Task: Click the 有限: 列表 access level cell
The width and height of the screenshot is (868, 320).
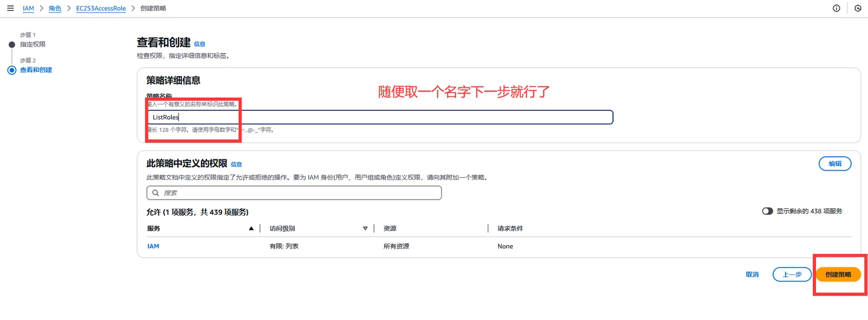Action: point(284,246)
